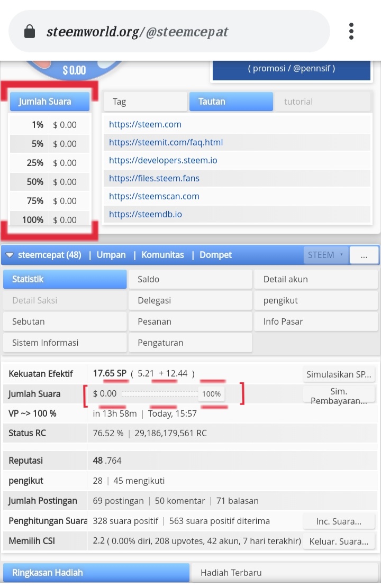
Task: Open the tutorial tab
Action: click(x=322, y=102)
